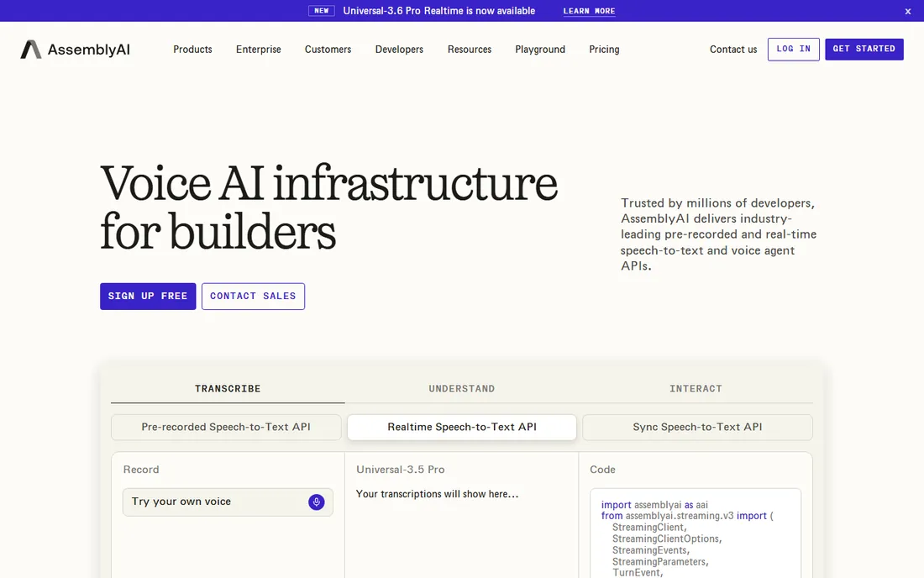The image size is (924, 578).
Task: Click the AssemblyAI logo
Action: tap(76, 50)
